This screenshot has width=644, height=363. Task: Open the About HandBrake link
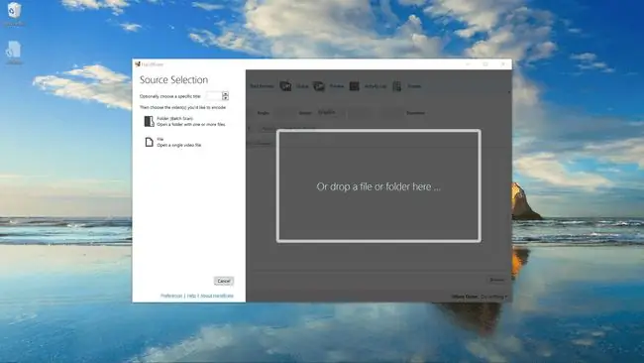click(217, 296)
